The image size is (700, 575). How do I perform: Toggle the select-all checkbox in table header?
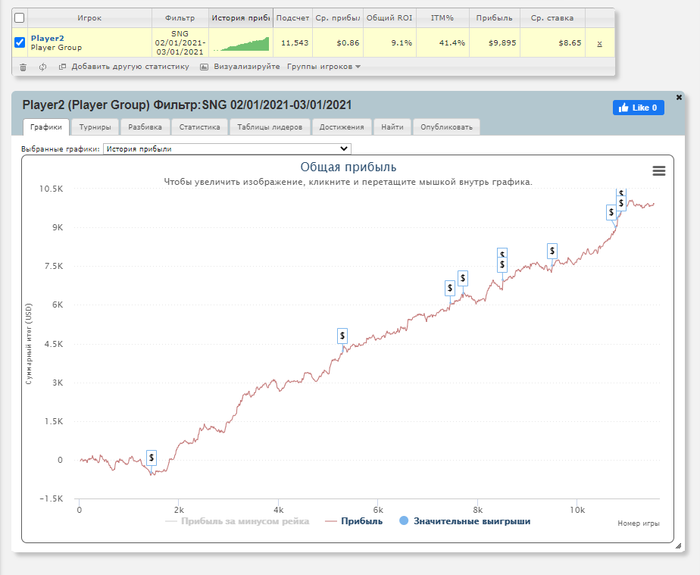click(19, 18)
